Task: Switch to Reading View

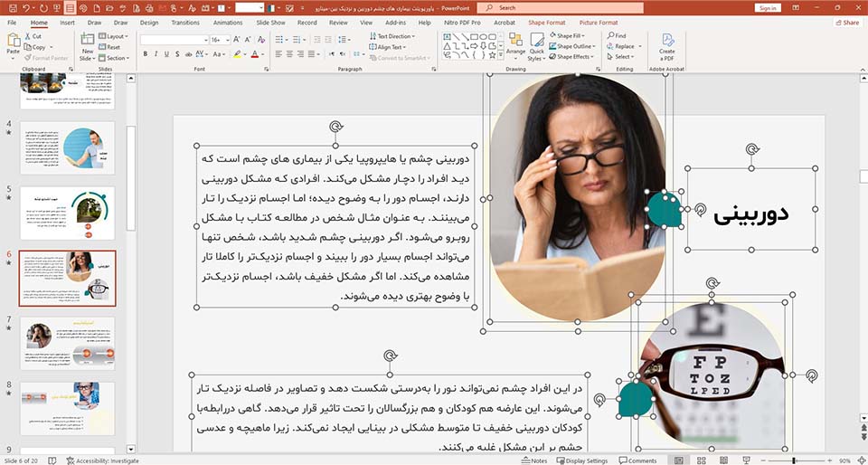Action: [x=723, y=460]
